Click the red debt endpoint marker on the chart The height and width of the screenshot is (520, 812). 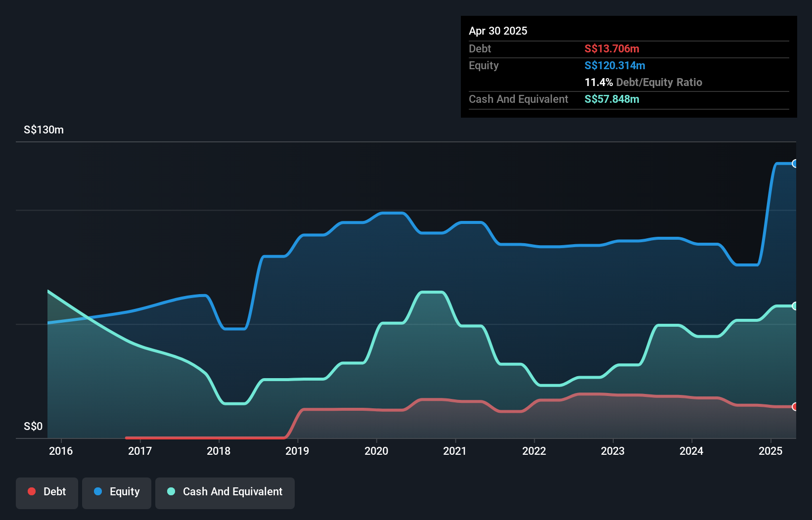[794, 407]
